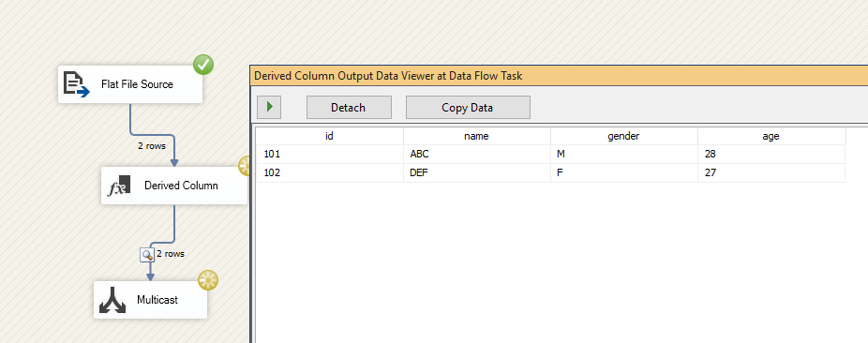This screenshot has width=868, height=343.
Task: Click the Derived Column fx icon
Action: [x=118, y=186]
